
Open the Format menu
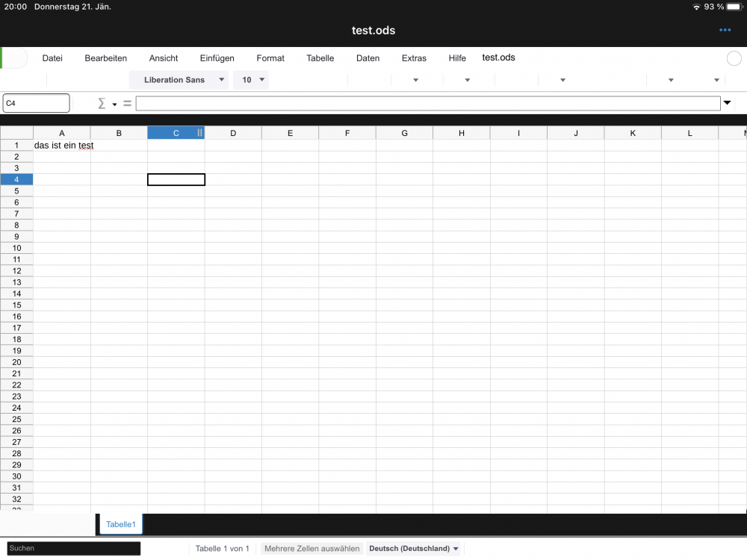click(270, 58)
